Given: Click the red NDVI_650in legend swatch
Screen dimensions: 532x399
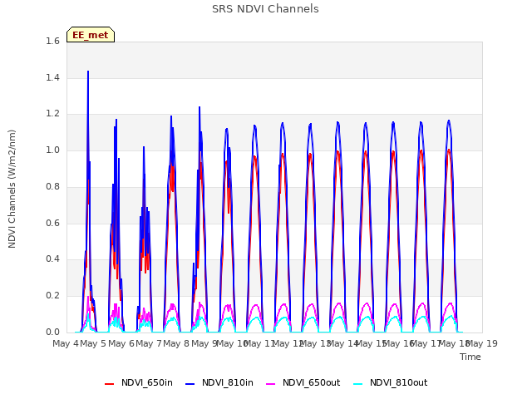Looking at the screenshot, I should tap(109, 384).
